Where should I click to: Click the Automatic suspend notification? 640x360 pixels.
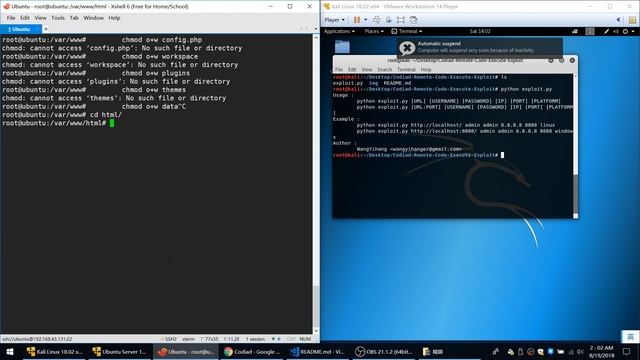[480, 47]
